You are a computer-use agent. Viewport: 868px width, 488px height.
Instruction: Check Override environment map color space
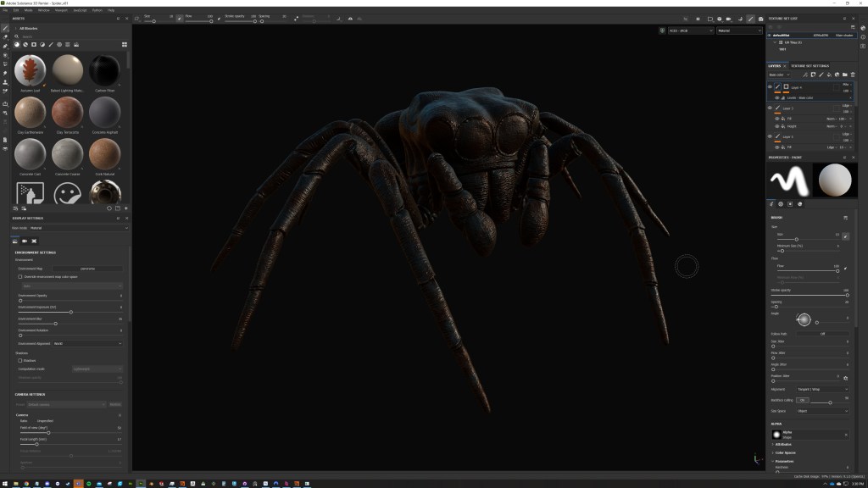[20, 276]
